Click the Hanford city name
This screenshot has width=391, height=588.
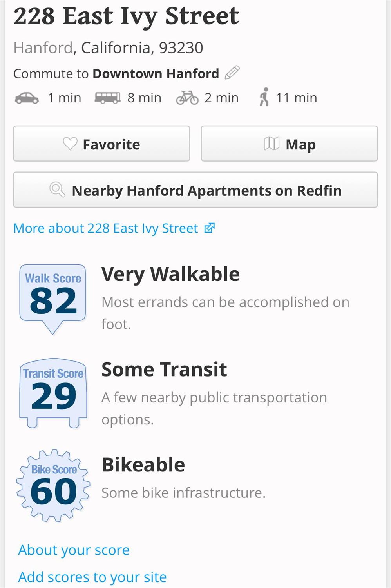point(43,48)
